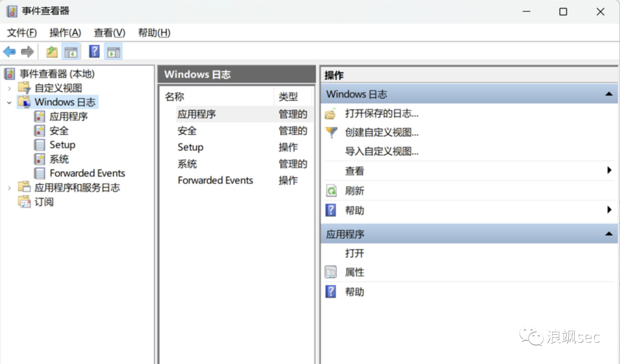Click the blue Help toolbar icon
620x364 pixels.
click(94, 52)
